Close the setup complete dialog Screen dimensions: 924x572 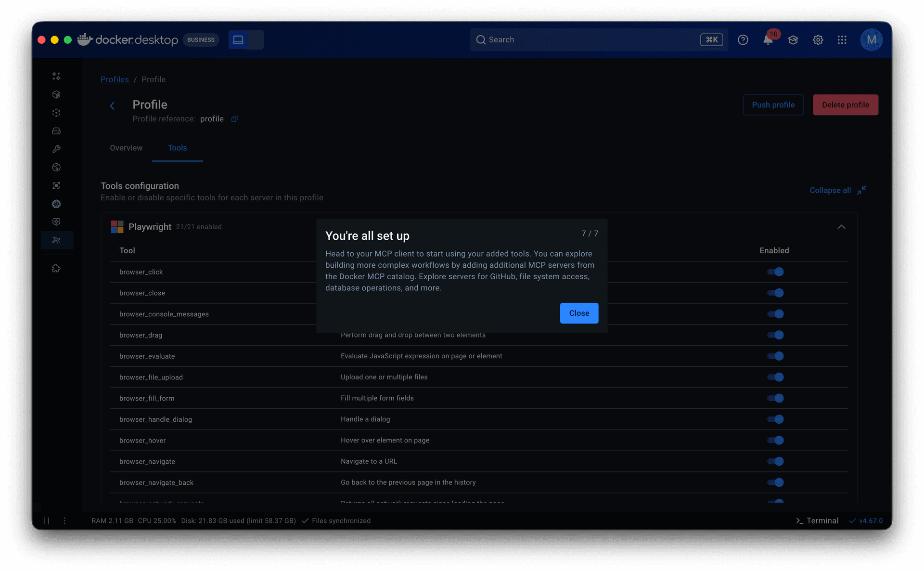click(579, 313)
